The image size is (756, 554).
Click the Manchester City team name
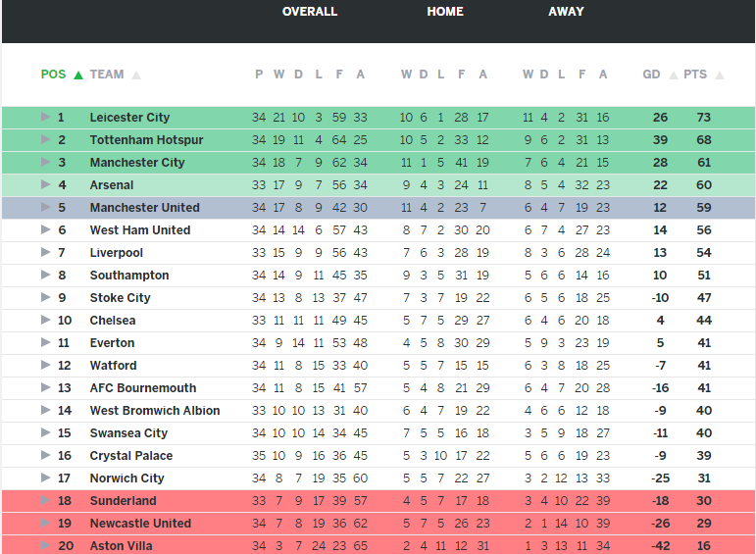point(137,163)
